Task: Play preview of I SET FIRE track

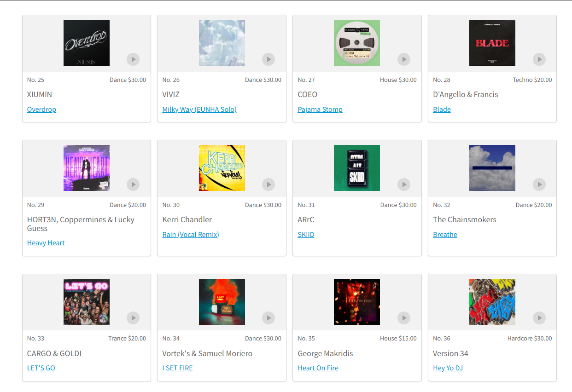Action: (268, 318)
